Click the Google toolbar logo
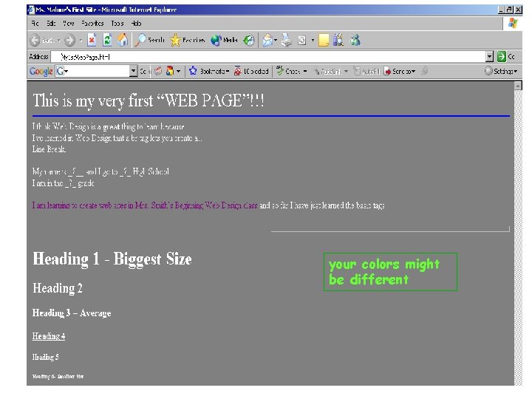 click(x=41, y=71)
